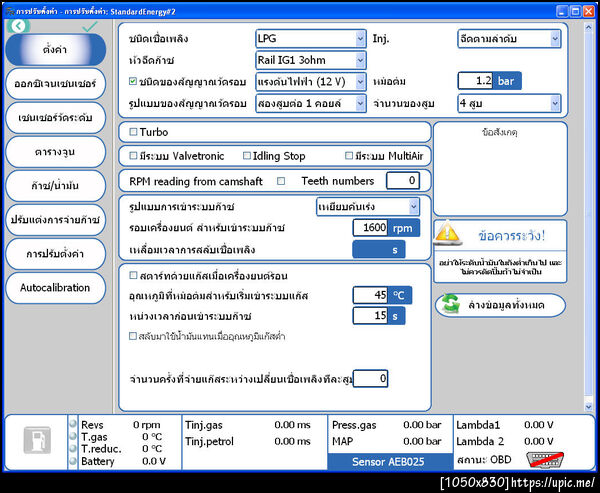The width and height of the screenshot is (600, 493).
Task: Click the Battery indicator LED
Action: (73, 461)
